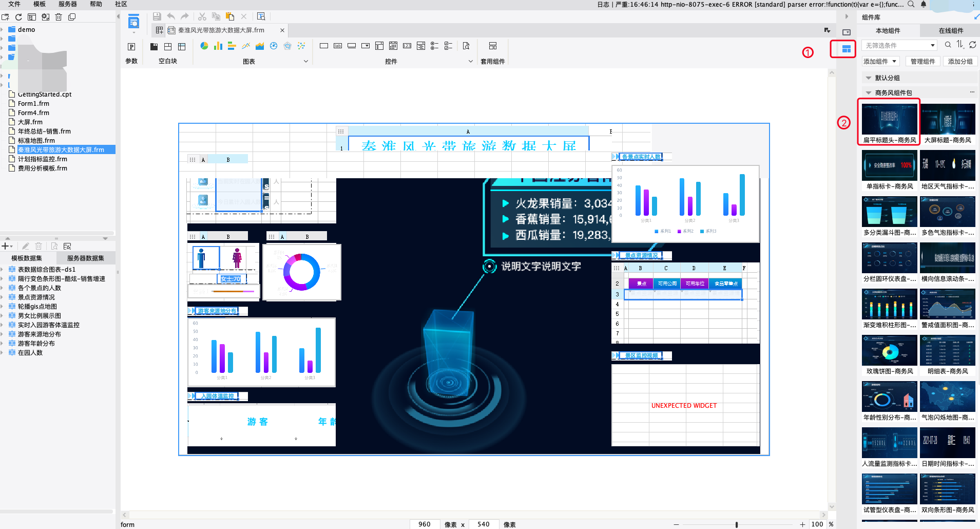Insert a date calendar widget control
The image size is (980, 529).
pyautogui.click(x=393, y=46)
